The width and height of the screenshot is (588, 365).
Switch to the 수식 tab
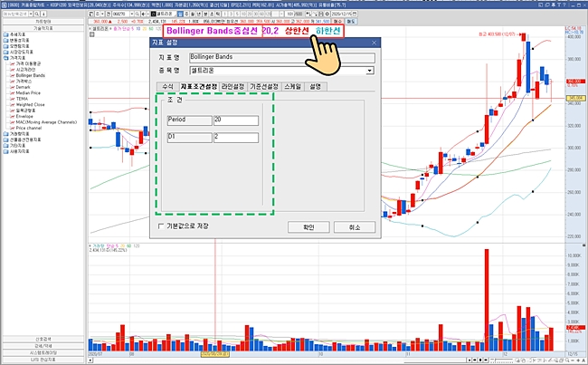[168, 87]
